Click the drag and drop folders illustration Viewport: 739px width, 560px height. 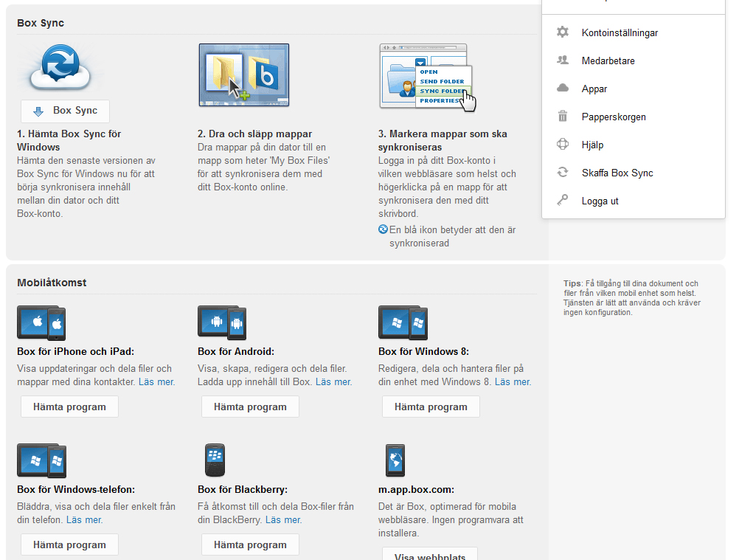coord(243,75)
